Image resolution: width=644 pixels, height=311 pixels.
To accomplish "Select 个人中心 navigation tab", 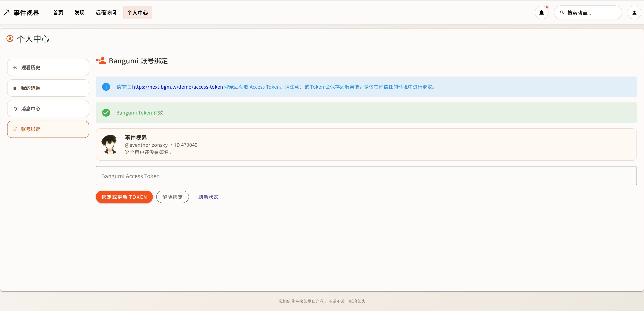I will tap(137, 12).
